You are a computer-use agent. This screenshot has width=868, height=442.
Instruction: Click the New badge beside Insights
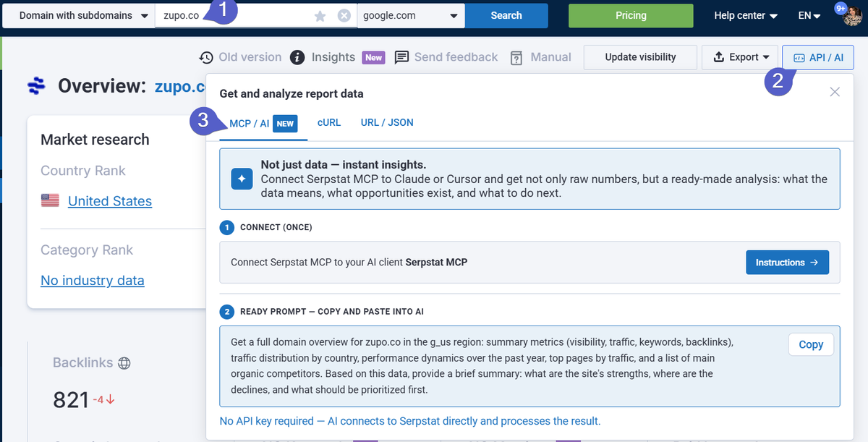(x=373, y=57)
